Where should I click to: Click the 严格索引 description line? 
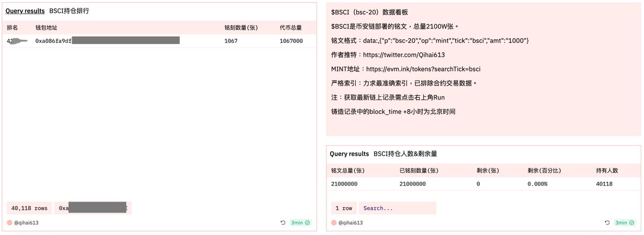pyautogui.click(x=404, y=83)
